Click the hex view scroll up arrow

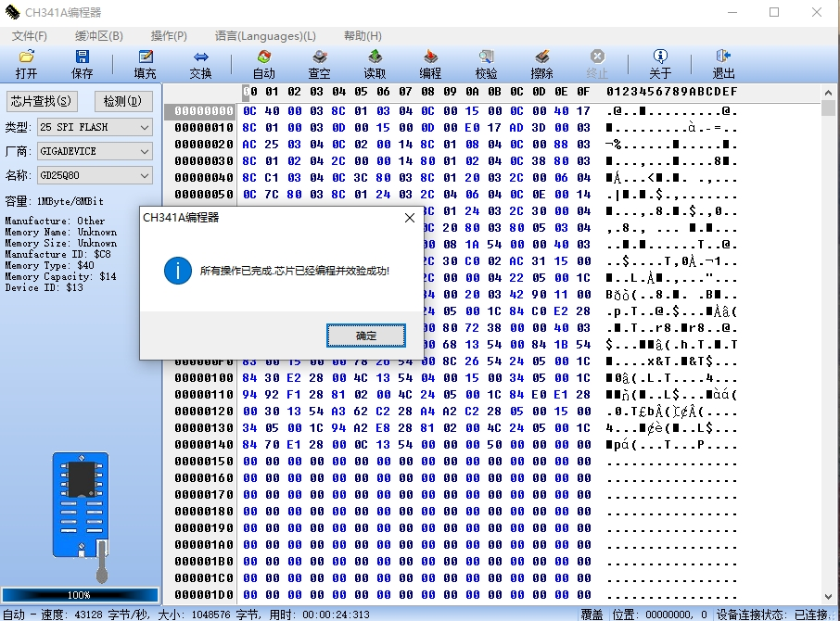(x=828, y=93)
